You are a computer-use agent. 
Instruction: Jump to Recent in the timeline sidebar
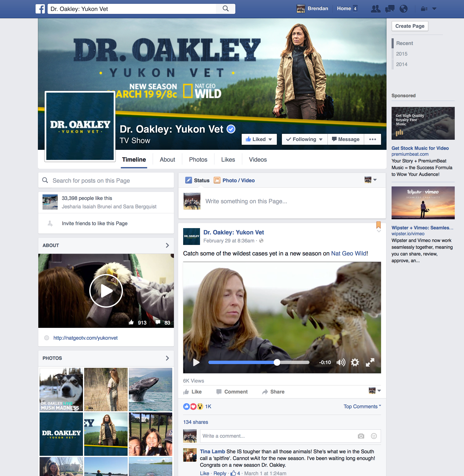[404, 43]
